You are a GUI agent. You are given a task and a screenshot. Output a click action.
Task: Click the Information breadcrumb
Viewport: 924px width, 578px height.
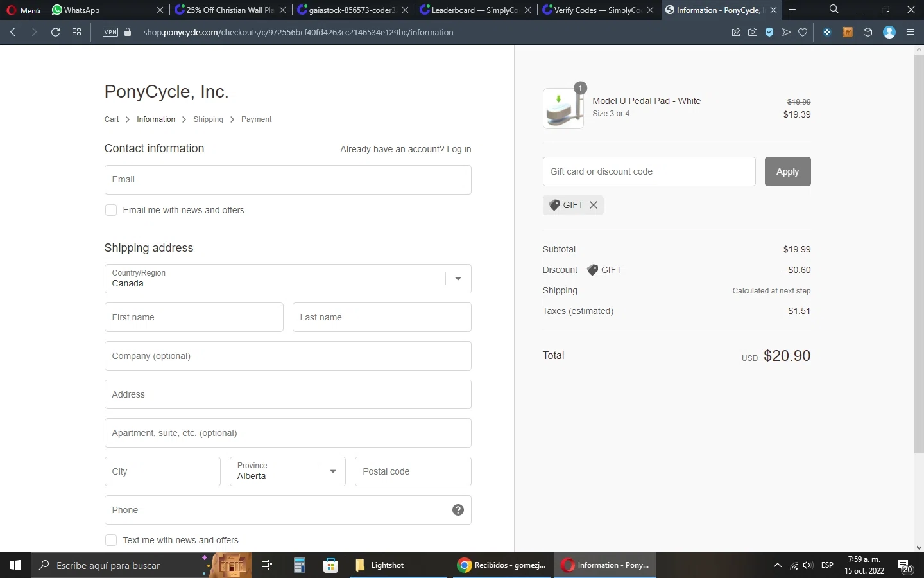coord(156,119)
